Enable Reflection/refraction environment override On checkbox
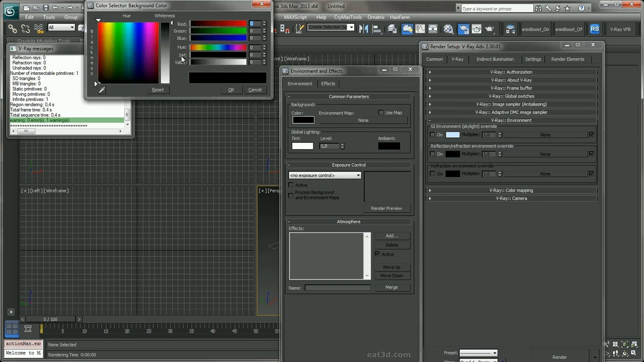This screenshot has height=362, width=644. [x=433, y=154]
